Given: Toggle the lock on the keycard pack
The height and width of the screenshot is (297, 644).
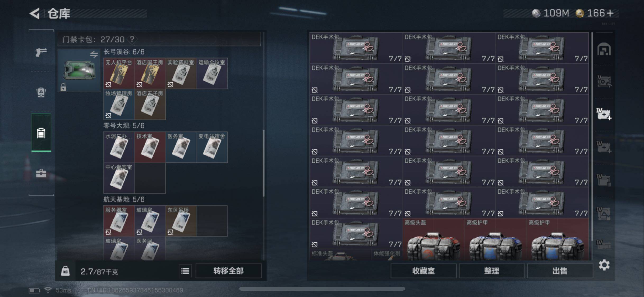Looking at the screenshot, I should point(63,87).
